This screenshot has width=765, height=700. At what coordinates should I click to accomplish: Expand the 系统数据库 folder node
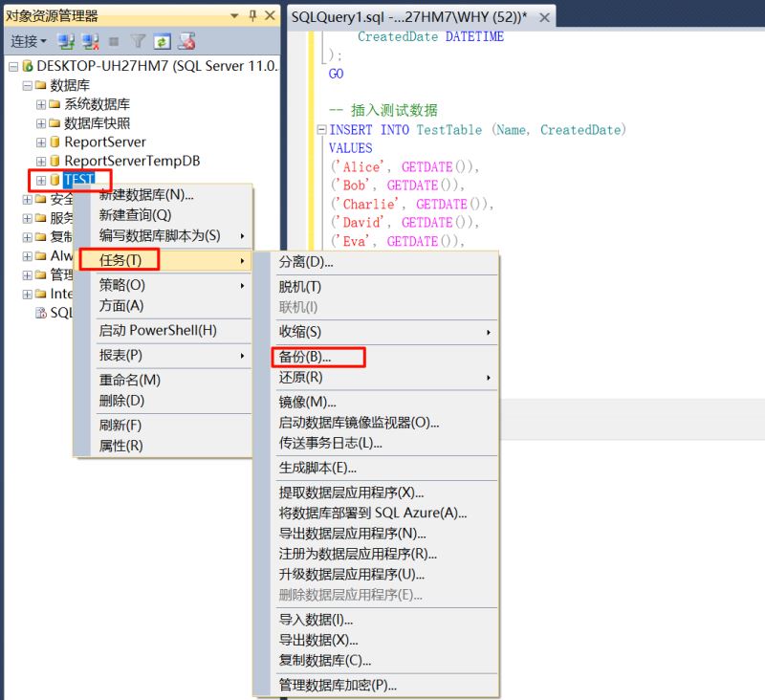pyautogui.click(x=41, y=104)
